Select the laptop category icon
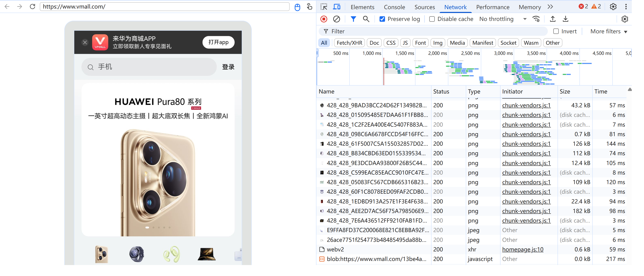This screenshot has height=276, width=644. 206,254
